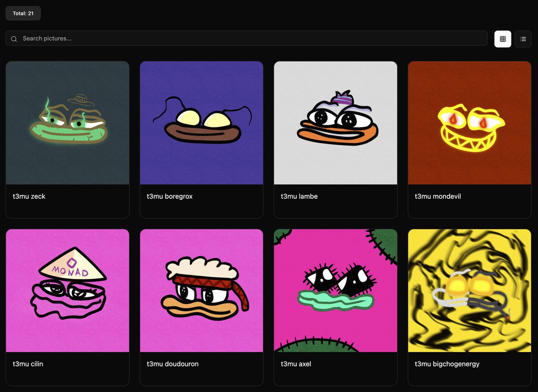
Task: Click the 't3mu mondevil' title
Action: (438, 196)
